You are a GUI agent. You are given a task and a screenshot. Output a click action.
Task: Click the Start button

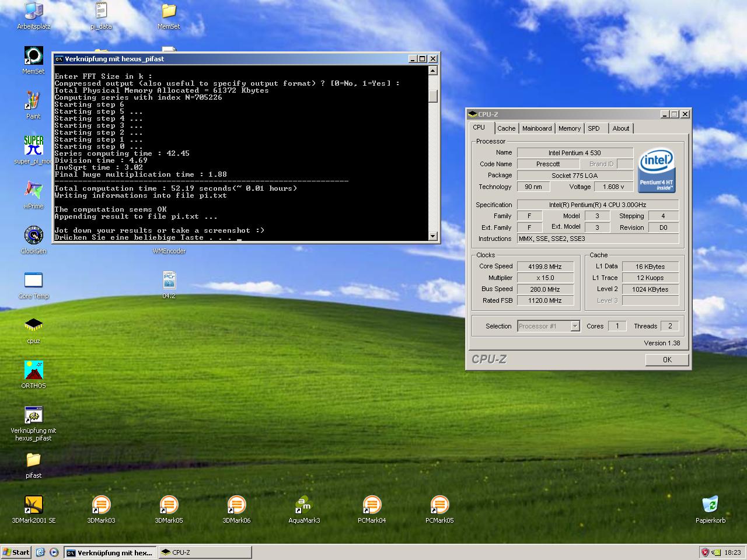tap(16, 552)
